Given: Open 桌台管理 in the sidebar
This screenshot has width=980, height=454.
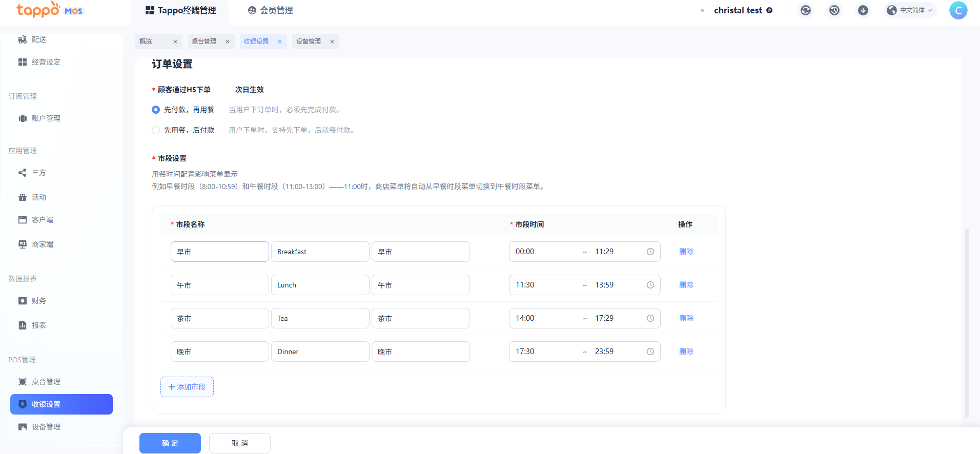Looking at the screenshot, I should click(x=46, y=382).
